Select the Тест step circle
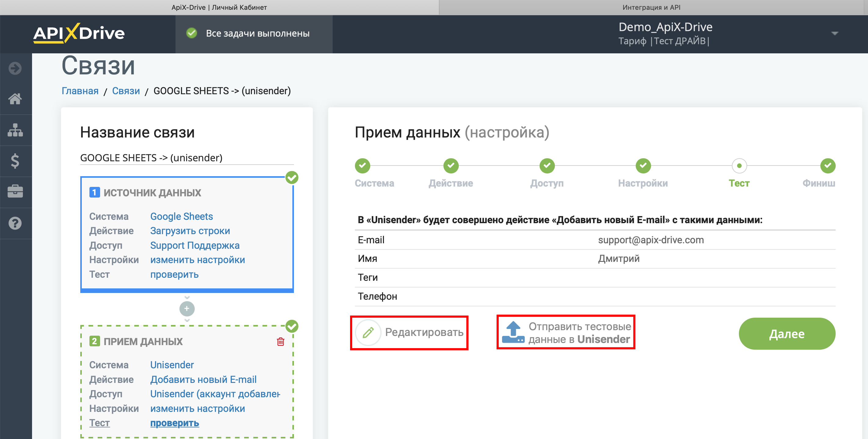868x439 pixels. pos(739,166)
